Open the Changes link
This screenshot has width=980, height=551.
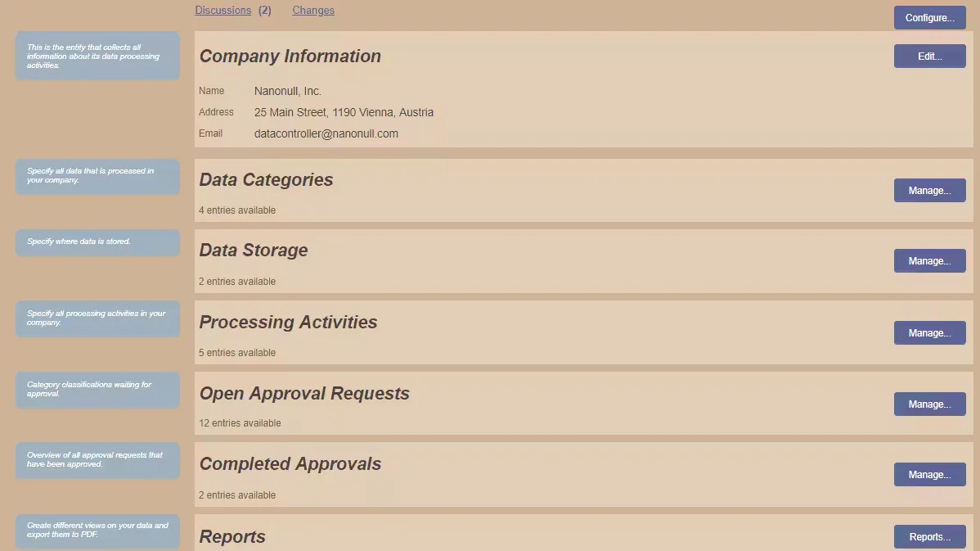[313, 11]
